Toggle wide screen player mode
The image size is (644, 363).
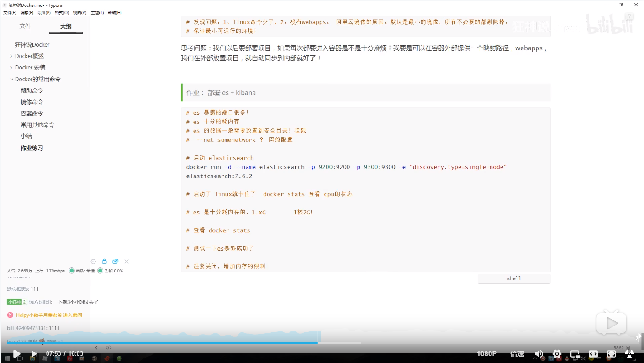pos(593,354)
